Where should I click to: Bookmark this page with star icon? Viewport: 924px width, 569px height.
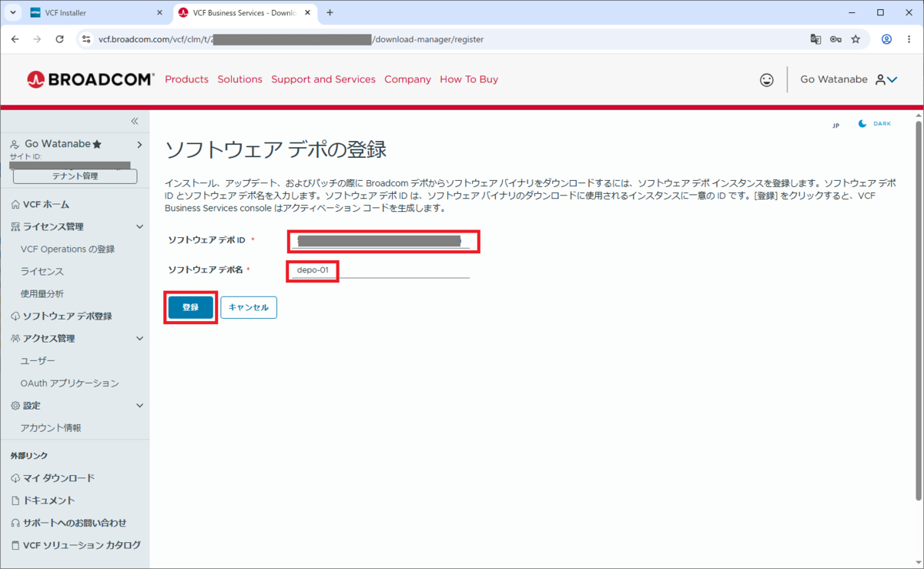tap(855, 39)
